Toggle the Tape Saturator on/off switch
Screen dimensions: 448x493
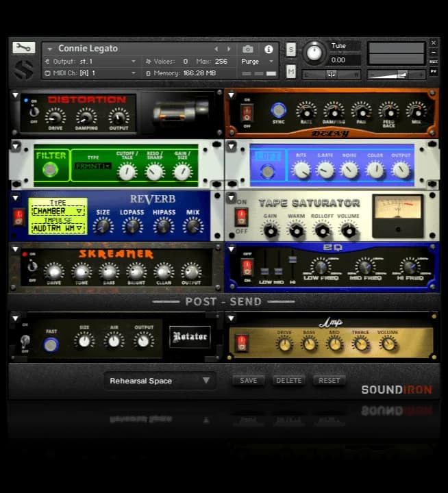pos(240,217)
